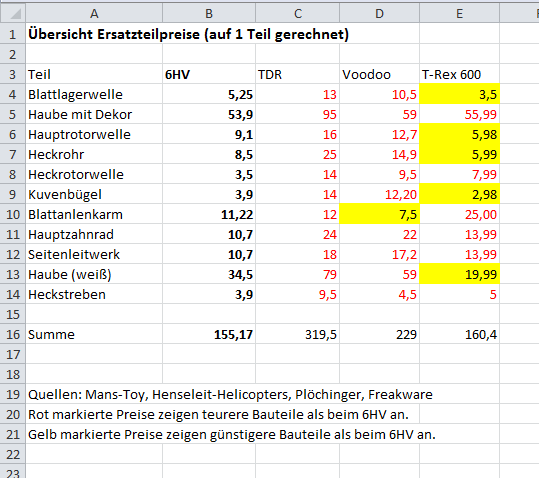
Task: Select row 16 header
Action: [13, 334]
